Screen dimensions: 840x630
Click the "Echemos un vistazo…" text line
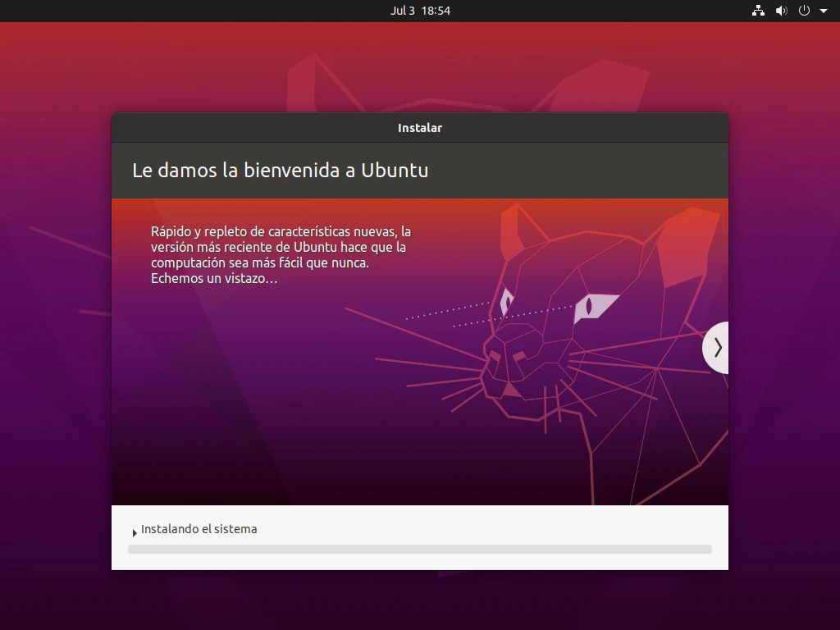click(x=214, y=279)
